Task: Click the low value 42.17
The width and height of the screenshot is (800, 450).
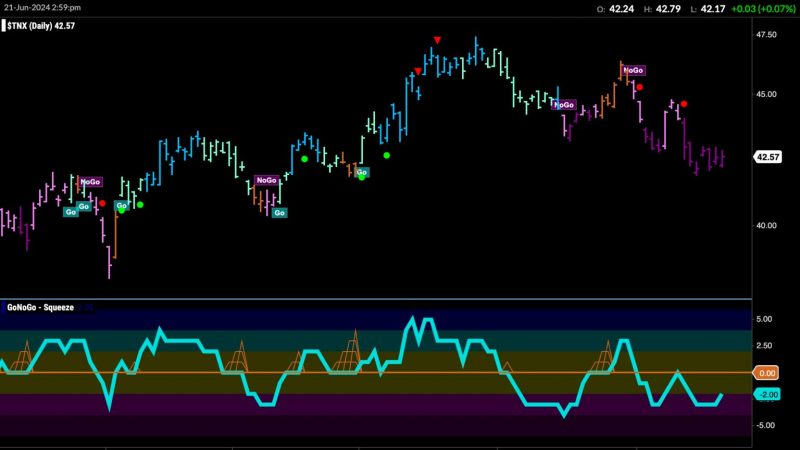Action: (713, 9)
